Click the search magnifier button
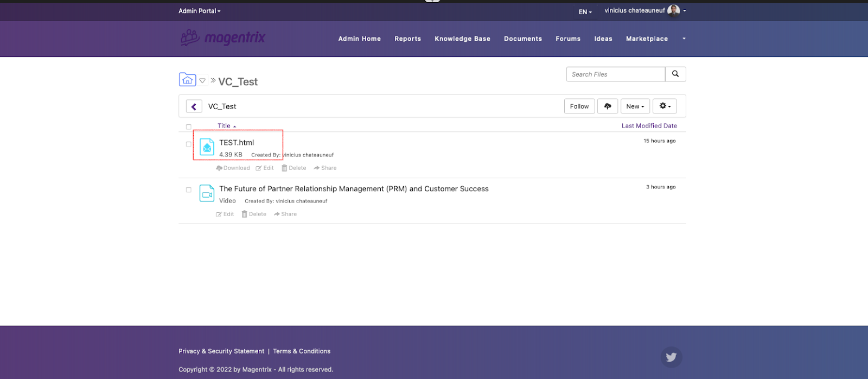 click(675, 74)
